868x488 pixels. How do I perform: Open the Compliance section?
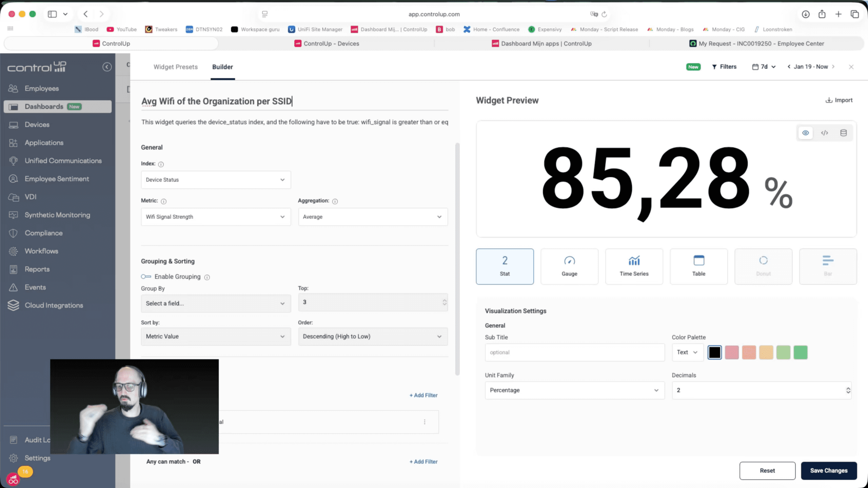click(x=43, y=233)
